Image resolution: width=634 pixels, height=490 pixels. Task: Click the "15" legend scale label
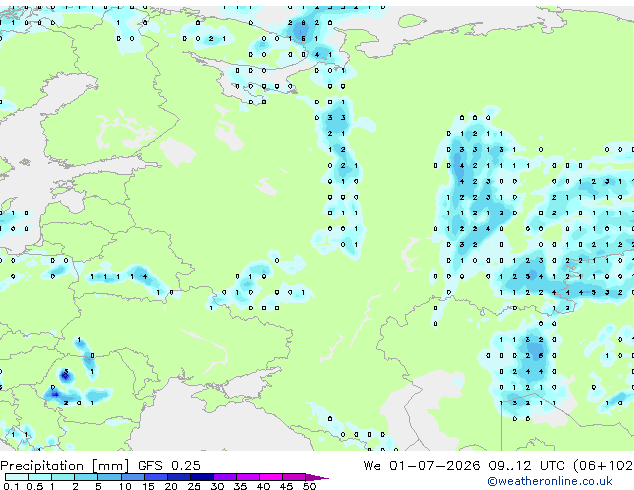148,486
